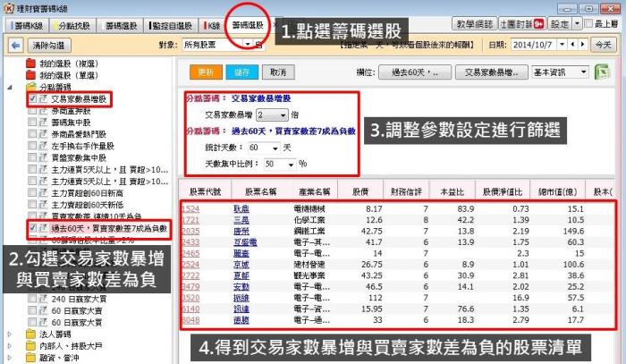Viewport: 626px width, 364px height.
Task: Open the 對象 所有股票 dropdown
Action: [x=248, y=45]
